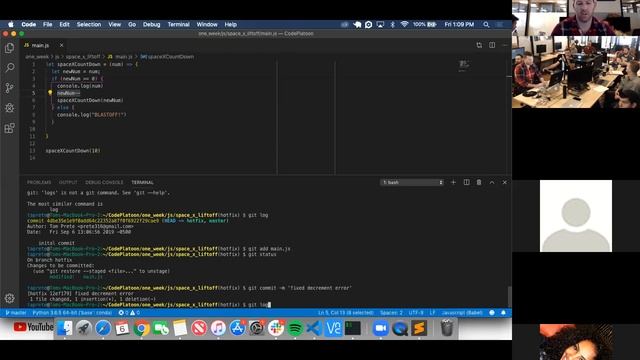Open Google Chrome from the dock
Image resolution: width=640 pixels, height=360 pixels.
click(x=141, y=328)
